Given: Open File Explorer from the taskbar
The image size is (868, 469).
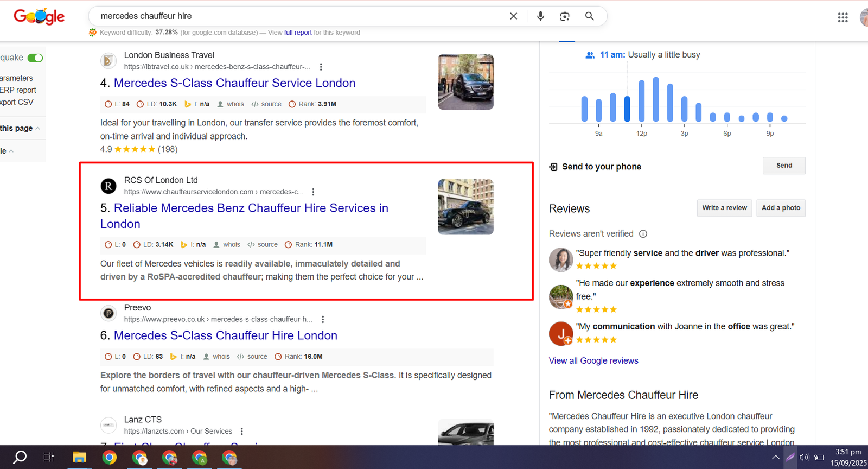Looking at the screenshot, I should pos(80,458).
